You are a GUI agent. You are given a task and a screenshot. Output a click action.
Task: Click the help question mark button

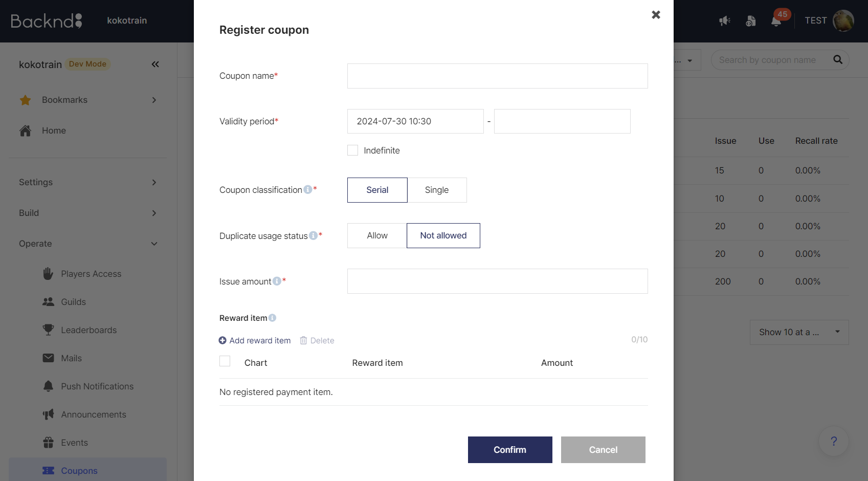(x=833, y=441)
